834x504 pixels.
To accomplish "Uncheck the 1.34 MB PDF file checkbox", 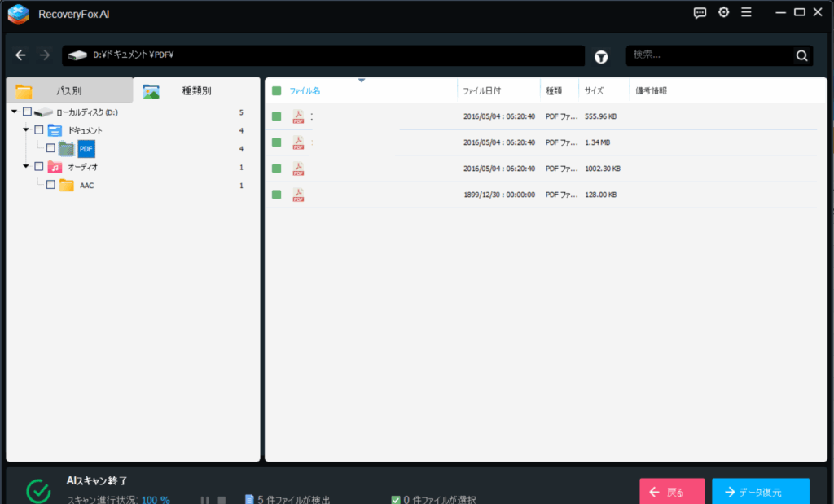I will [x=277, y=142].
